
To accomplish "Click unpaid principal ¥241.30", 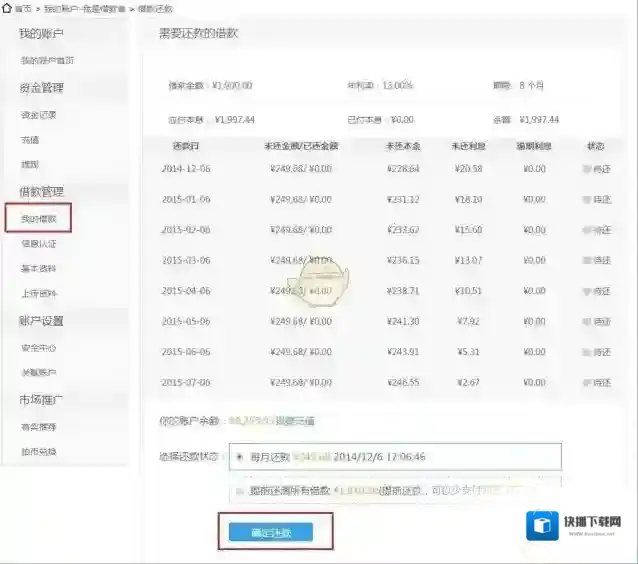I will 403,321.
